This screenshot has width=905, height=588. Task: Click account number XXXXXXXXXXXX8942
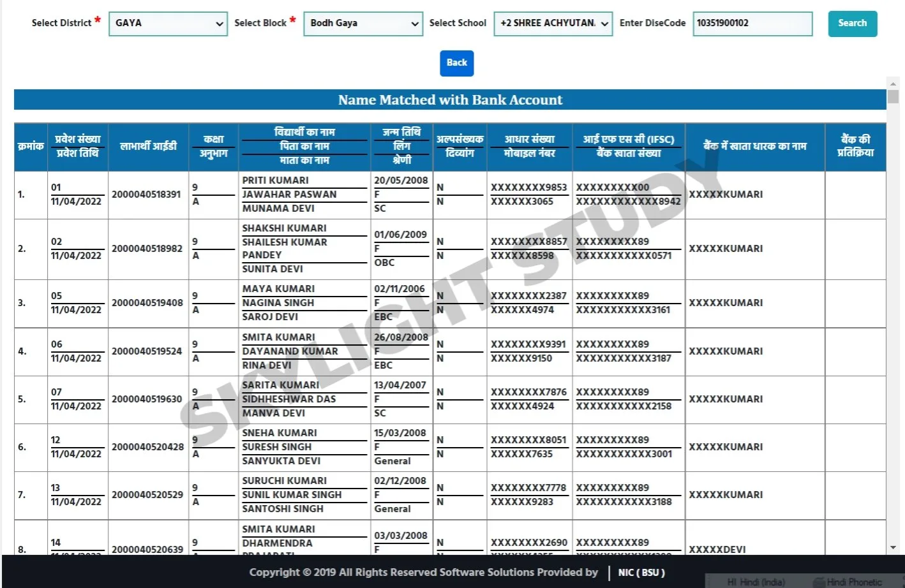tap(628, 202)
